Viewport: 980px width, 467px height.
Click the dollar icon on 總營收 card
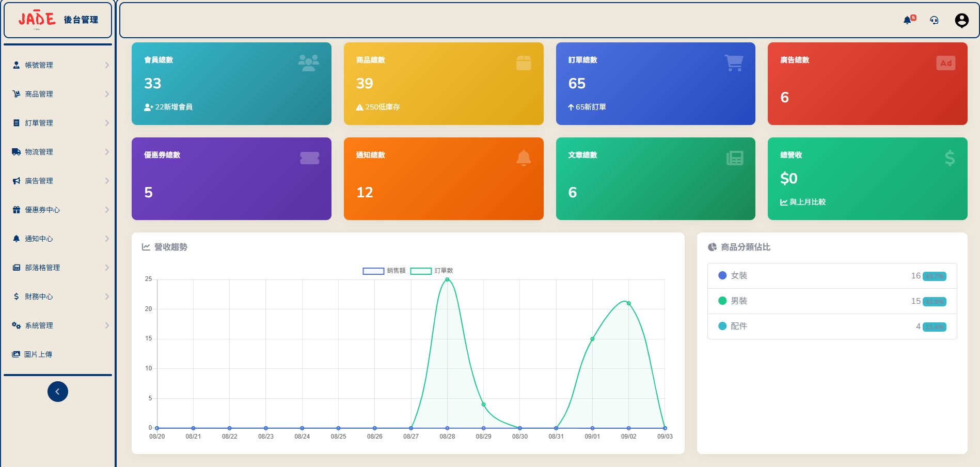click(950, 158)
